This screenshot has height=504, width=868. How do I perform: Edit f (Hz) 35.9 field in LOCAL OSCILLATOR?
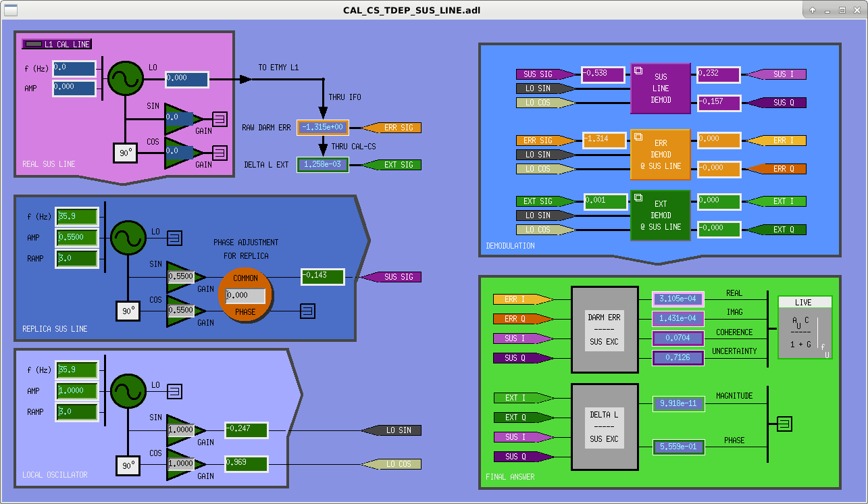coord(77,370)
